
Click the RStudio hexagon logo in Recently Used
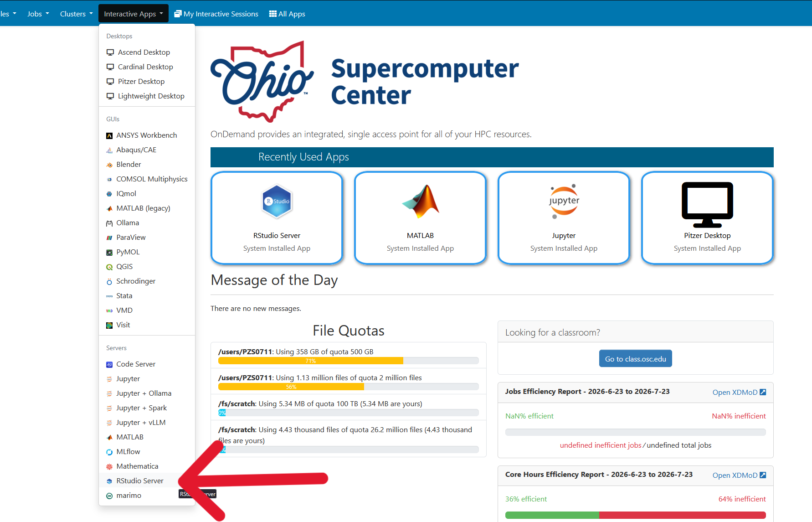[277, 201]
